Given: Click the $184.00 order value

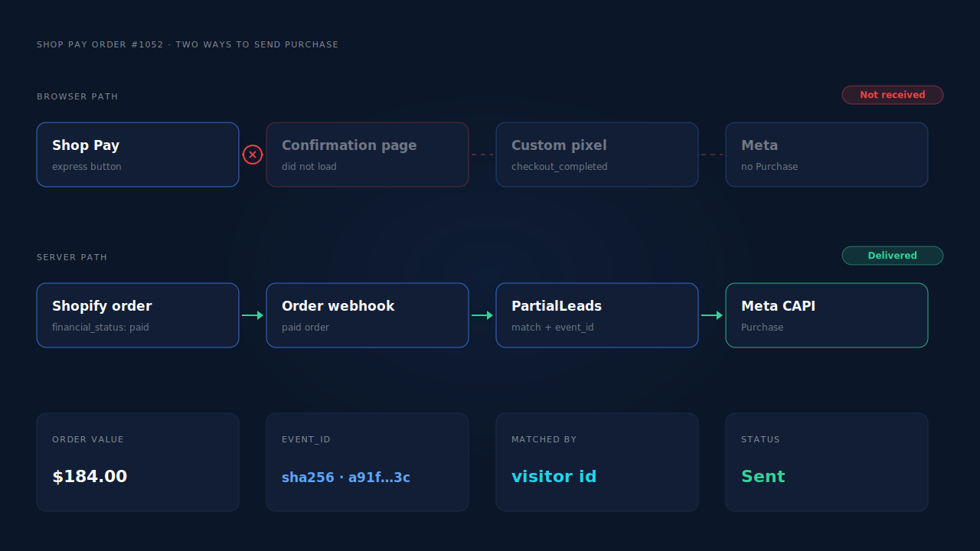Looking at the screenshot, I should click(x=90, y=477).
